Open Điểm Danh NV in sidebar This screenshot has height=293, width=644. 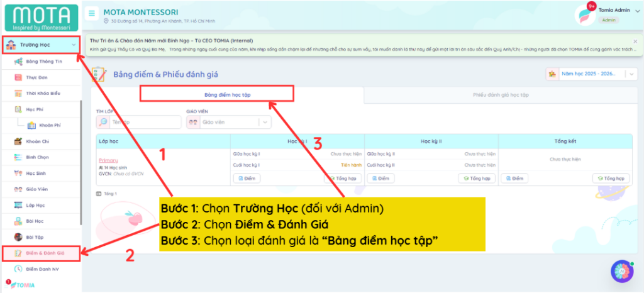[42, 268]
